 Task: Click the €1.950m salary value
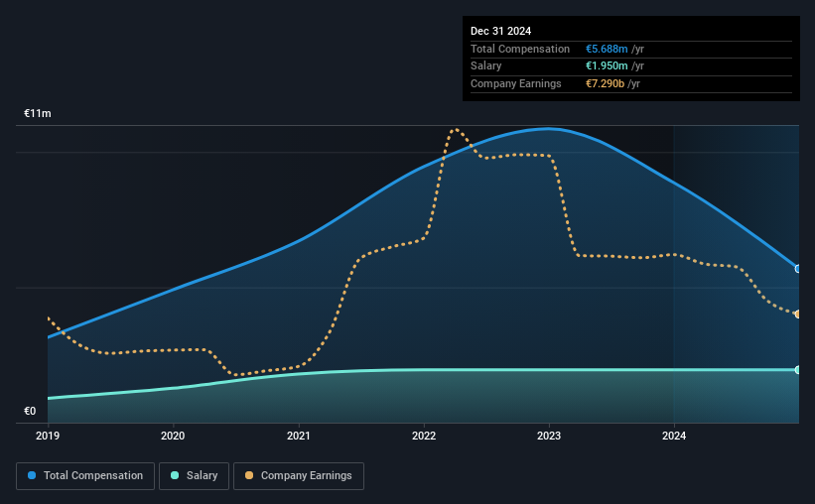(x=607, y=66)
